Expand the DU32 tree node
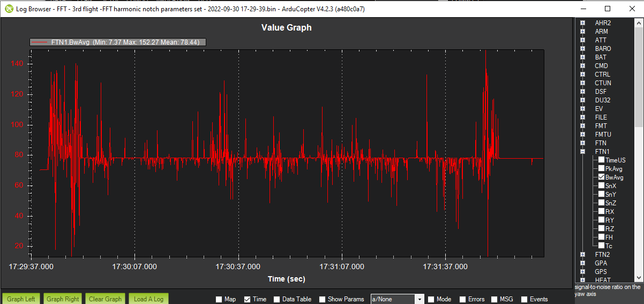The width and height of the screenshot is (644, 304). tap(582, 100)
